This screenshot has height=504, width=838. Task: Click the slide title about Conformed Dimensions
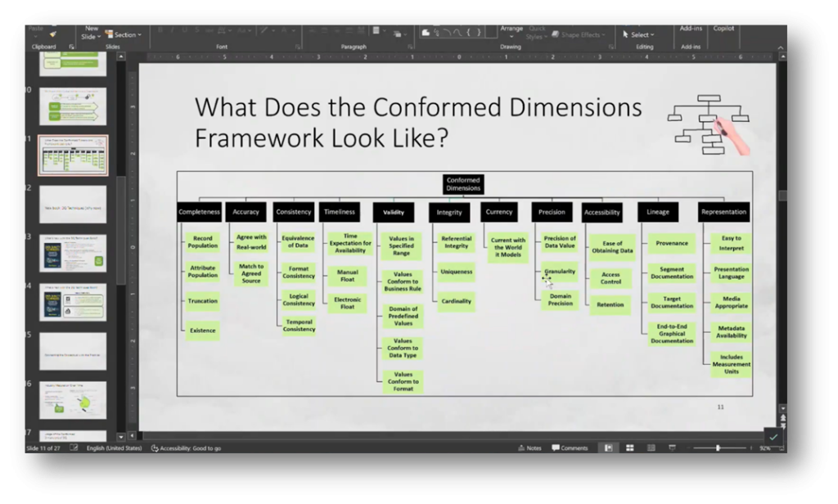click(x=418, y=123)
